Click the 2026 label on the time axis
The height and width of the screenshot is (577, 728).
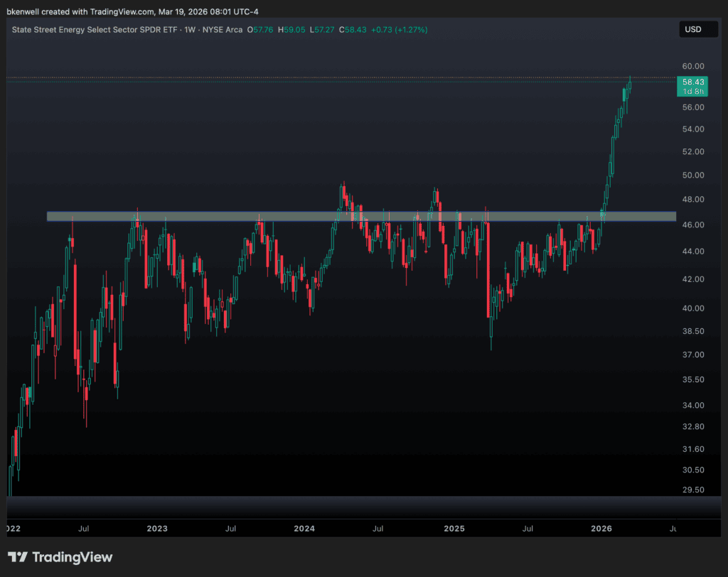pos(601,529)
